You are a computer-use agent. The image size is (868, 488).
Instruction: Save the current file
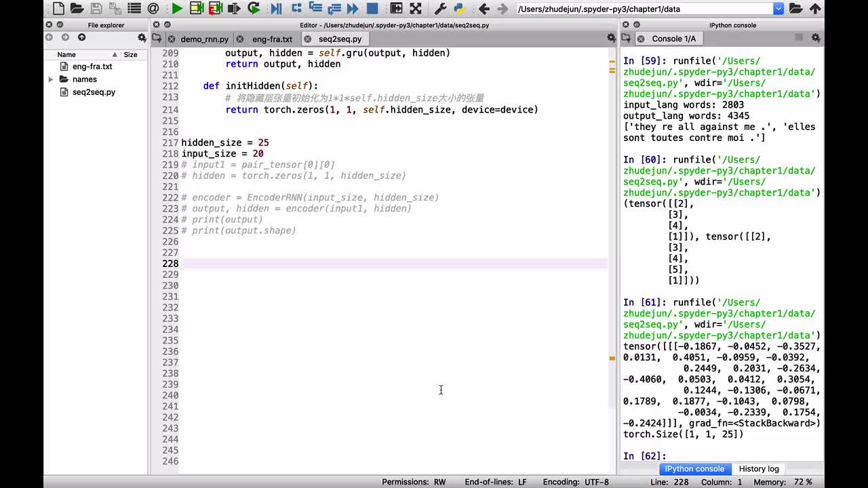click(96, 9)
